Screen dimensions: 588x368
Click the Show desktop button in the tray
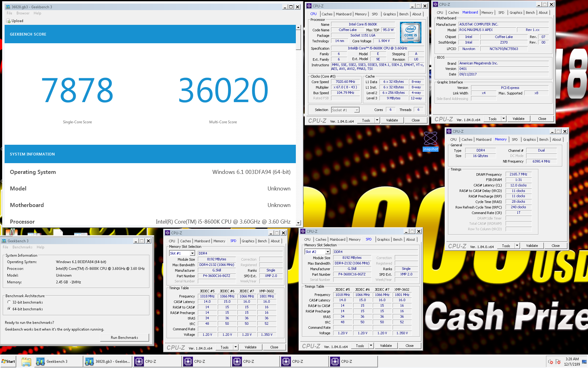584,362
